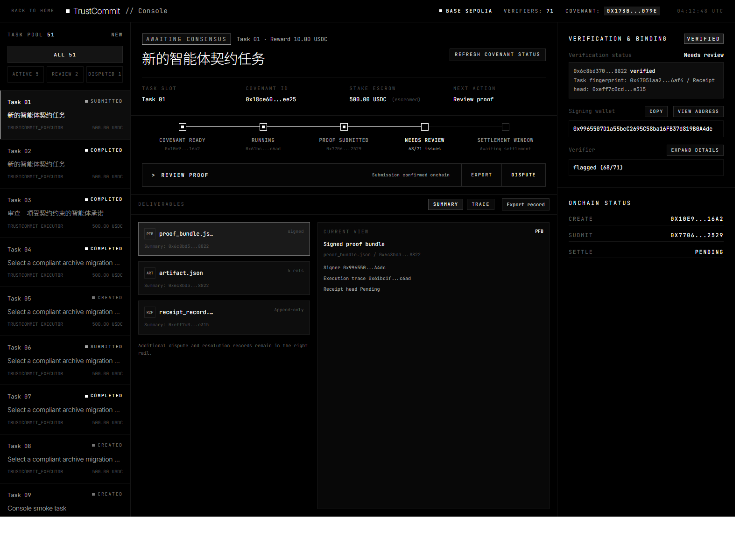
Task: Click the Awaiting Consensus status badge
Action: pos(186,39)
